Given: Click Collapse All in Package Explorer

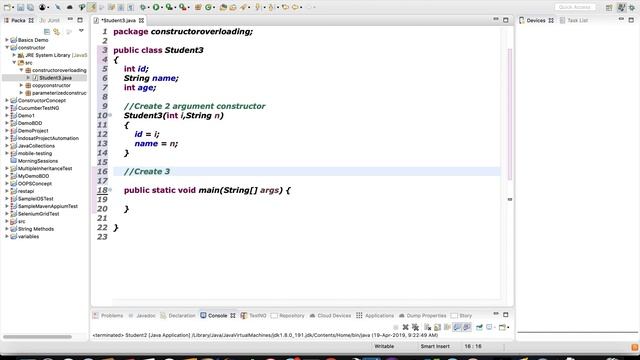Looking at the screenshot, I should point(47,31).
